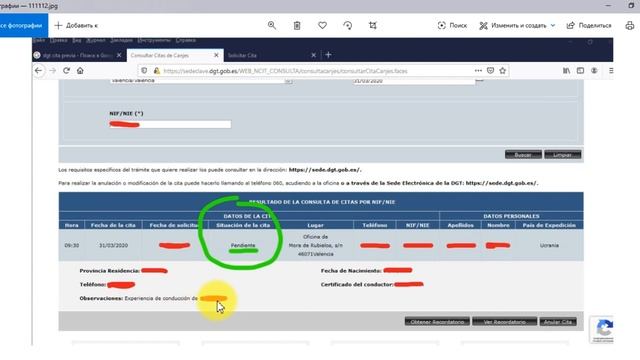
Task: Reload the page in Firefox
Action: (x=66, y=71)
